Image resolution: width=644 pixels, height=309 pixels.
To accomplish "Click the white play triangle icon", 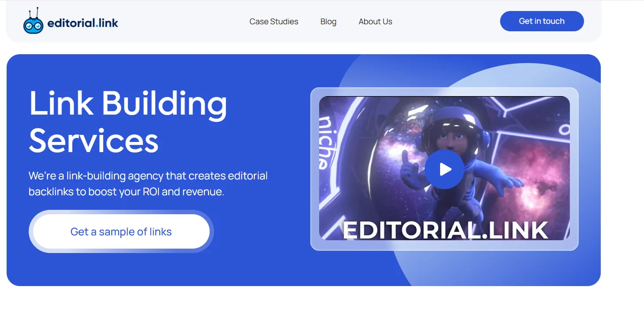I will click(x=445, y=169).
